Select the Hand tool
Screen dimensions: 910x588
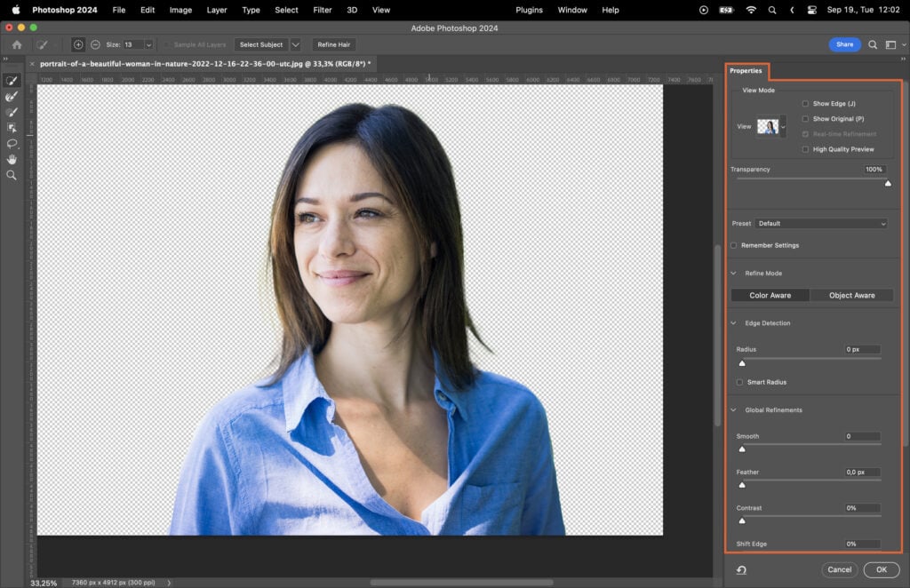(12, 160)
